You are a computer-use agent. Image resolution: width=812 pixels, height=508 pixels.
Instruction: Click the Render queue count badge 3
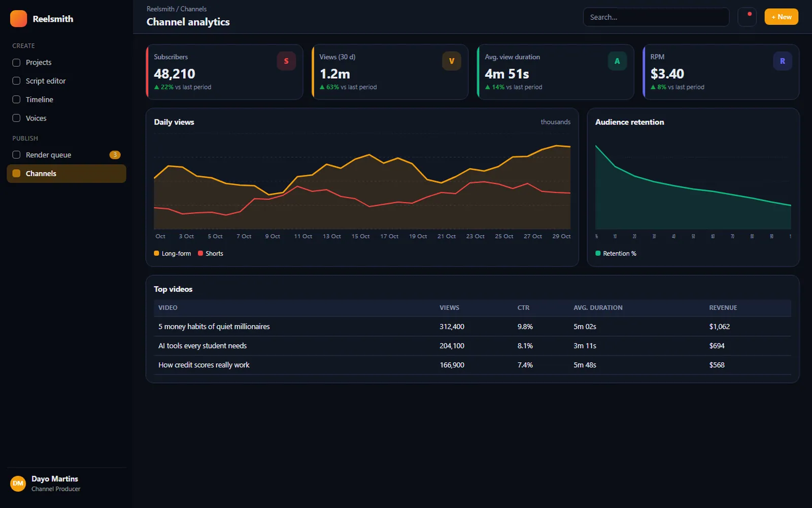pyautogui.click(x=115, y=155)
